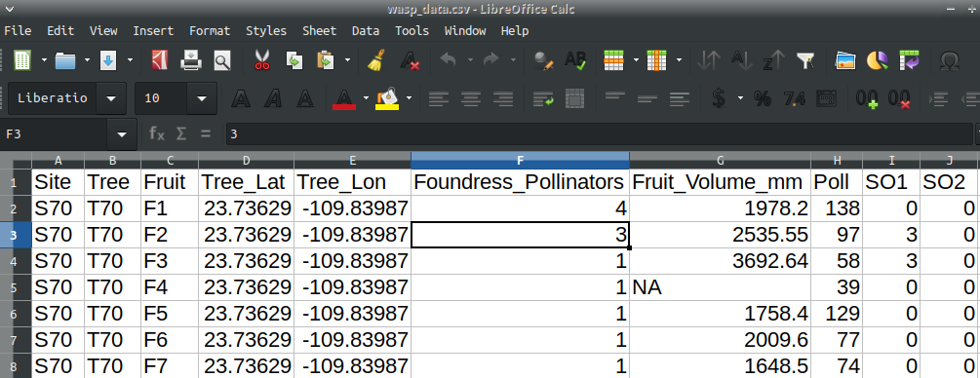
Task: Activate Clone Formatting brush
Action: [x=375, y=60]
